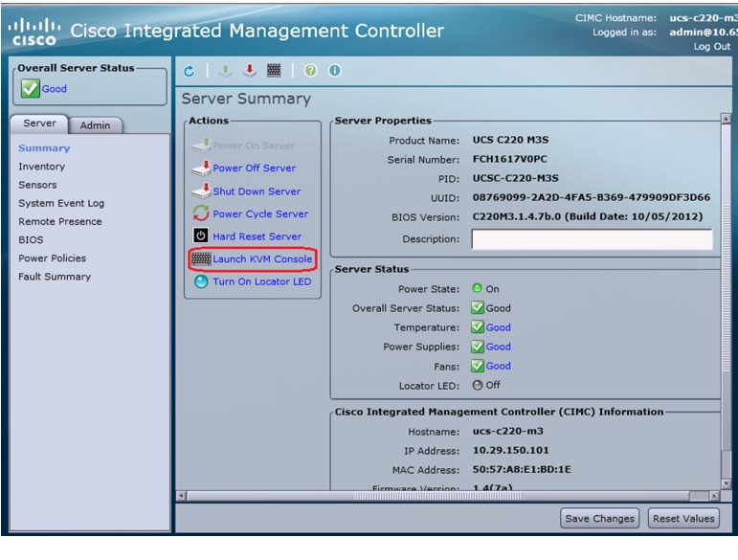Click the product name UCS C220 M3S
738x560 pixels.
[x=510, y=140]
